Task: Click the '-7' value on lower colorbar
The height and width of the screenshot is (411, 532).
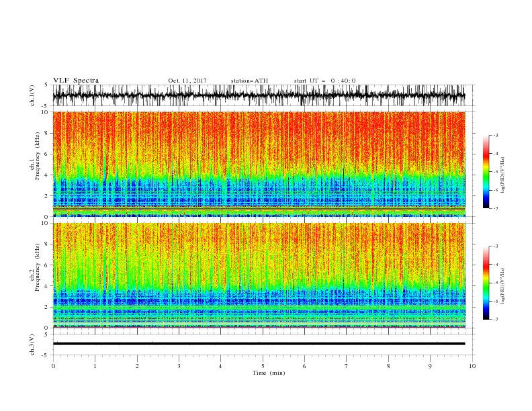Action: coord(495,320)
